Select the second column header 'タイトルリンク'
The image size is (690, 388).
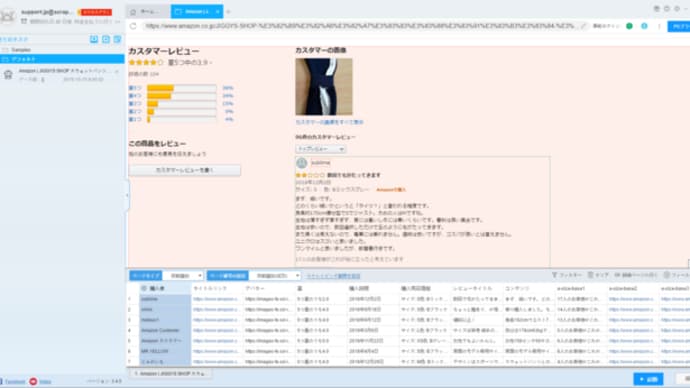click(x=217, y=289)
